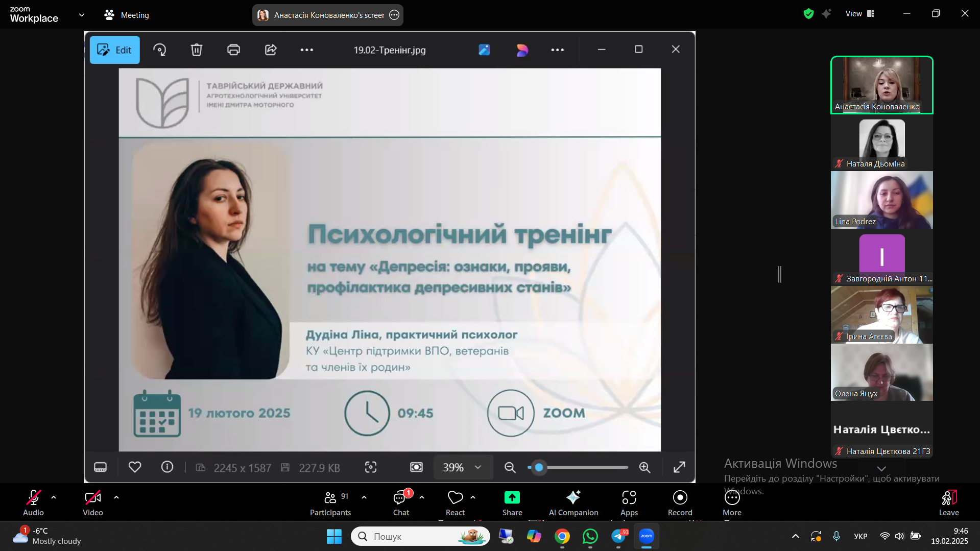980x551 pixels.
Task: Show file info with the info icon
Action: pos(167,467)
